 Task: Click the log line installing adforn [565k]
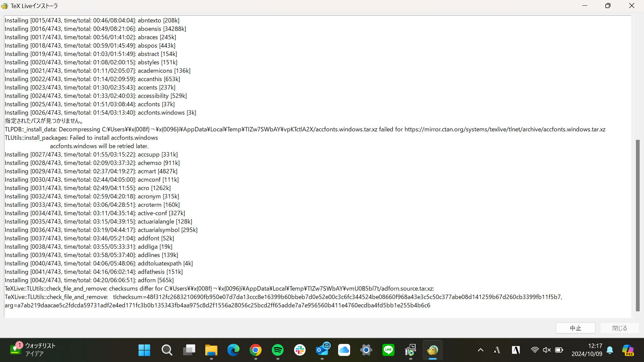[x=89, y=280]
